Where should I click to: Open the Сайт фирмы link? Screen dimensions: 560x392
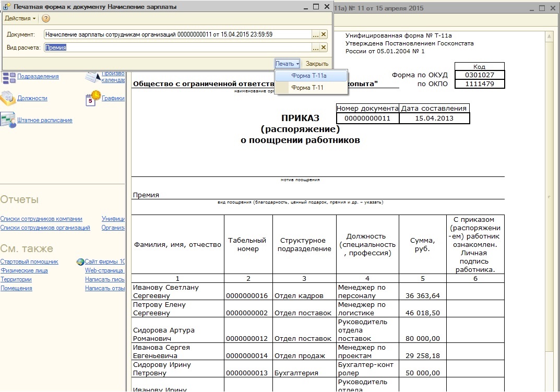(x=105, y=262)
